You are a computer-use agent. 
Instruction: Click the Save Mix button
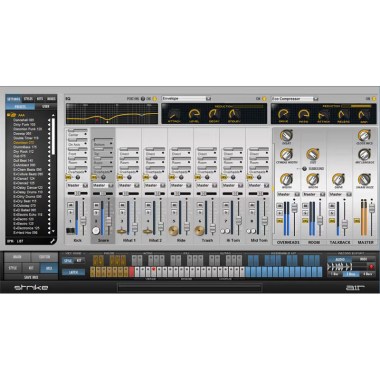[x=31, y=277]
